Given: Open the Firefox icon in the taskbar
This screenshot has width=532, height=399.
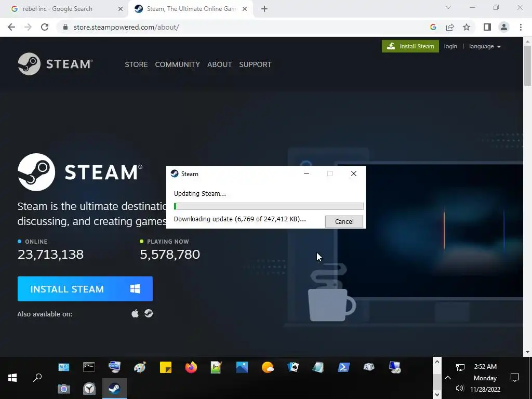Looking at the screenshot, I should tap(191, 367).
